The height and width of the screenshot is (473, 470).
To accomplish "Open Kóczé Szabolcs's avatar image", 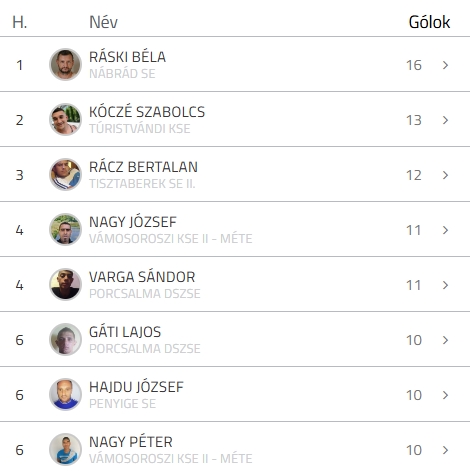I will coord(65,119).
